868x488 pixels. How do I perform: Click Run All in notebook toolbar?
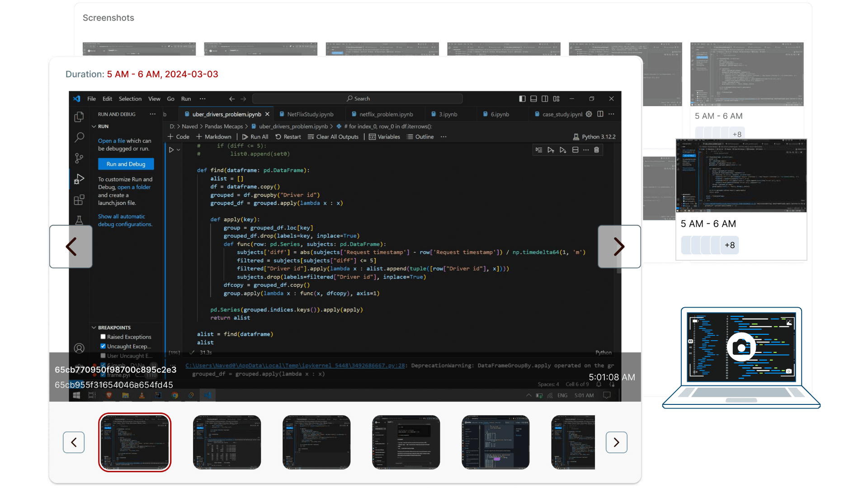[x=255, y=137]
